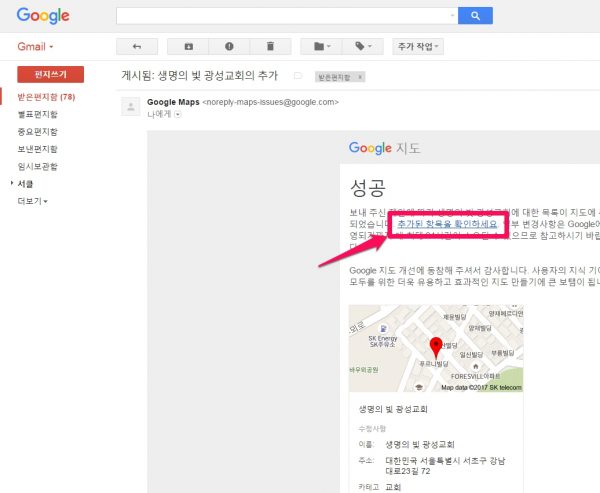Click the blue search magnifier button
This screenshot has height=493, width=600.
pos(475,16)
